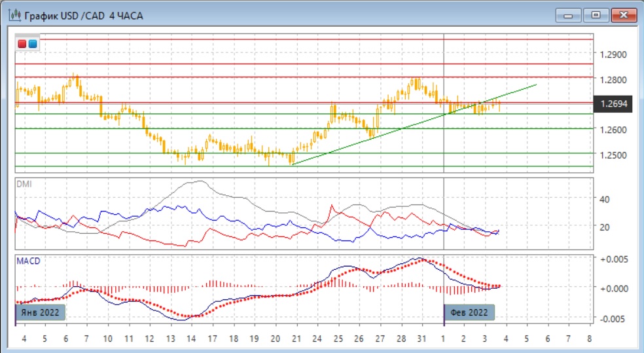This screenshot has width=644, height=353.
Task: Minimize the USD/CAD chart window
Action: (x=568, y=14)
